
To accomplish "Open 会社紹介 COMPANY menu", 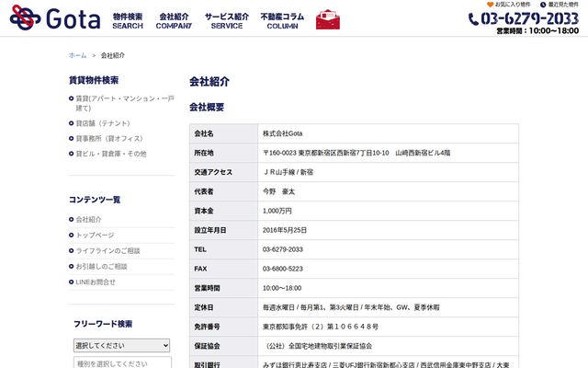I will click(x=174, y=21).
